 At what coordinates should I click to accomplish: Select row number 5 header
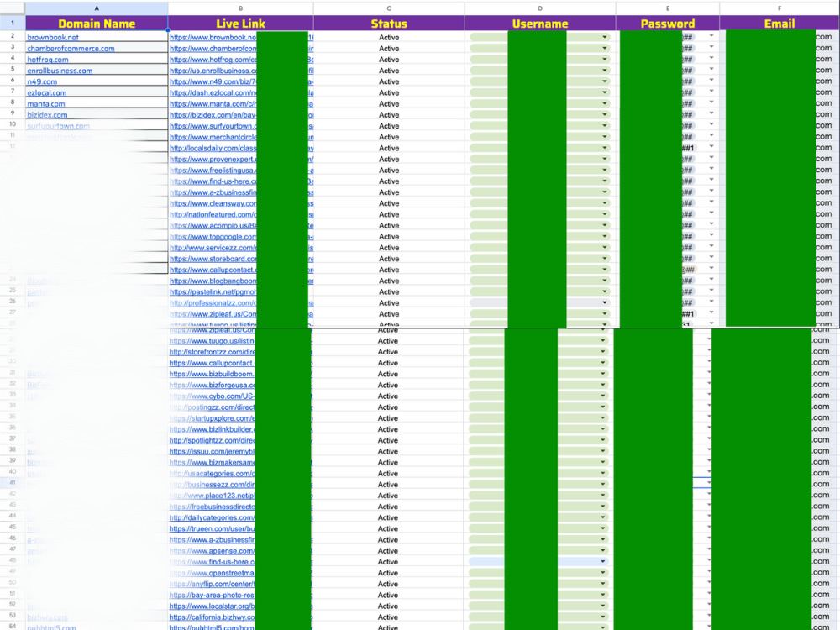click(x=13, y=69)
